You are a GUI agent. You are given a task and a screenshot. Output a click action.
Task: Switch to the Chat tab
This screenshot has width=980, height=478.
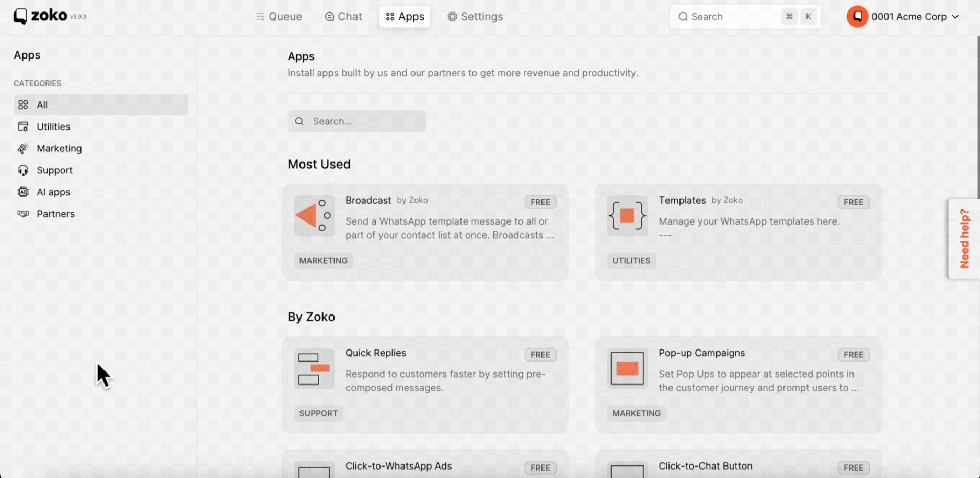click(x=343, y=17)
